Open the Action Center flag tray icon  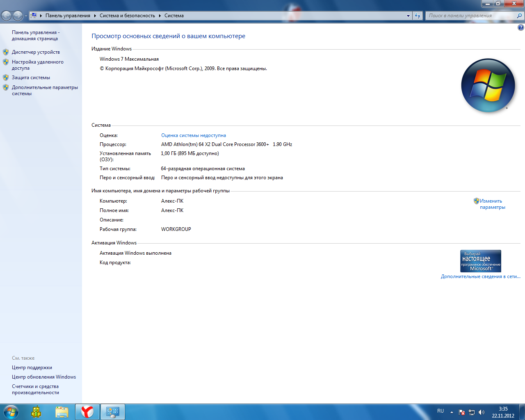pos(462,412)
